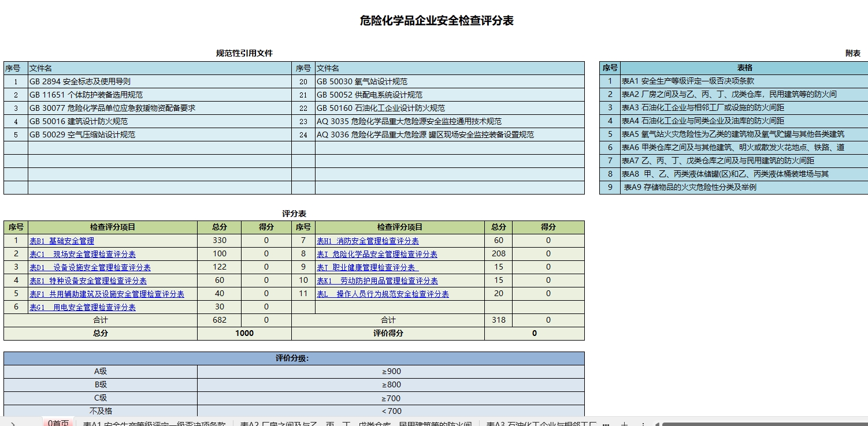
Task: Select the cell 表A5 氧气站火灾危险性为乙类的建筑物
Action: tap(744, 134)
